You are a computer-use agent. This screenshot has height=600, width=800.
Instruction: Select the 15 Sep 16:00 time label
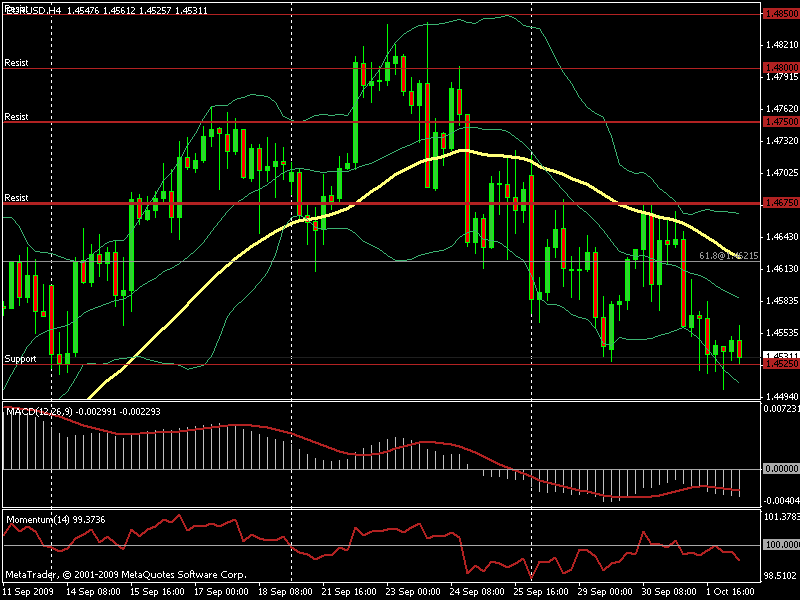pos(157,592)
